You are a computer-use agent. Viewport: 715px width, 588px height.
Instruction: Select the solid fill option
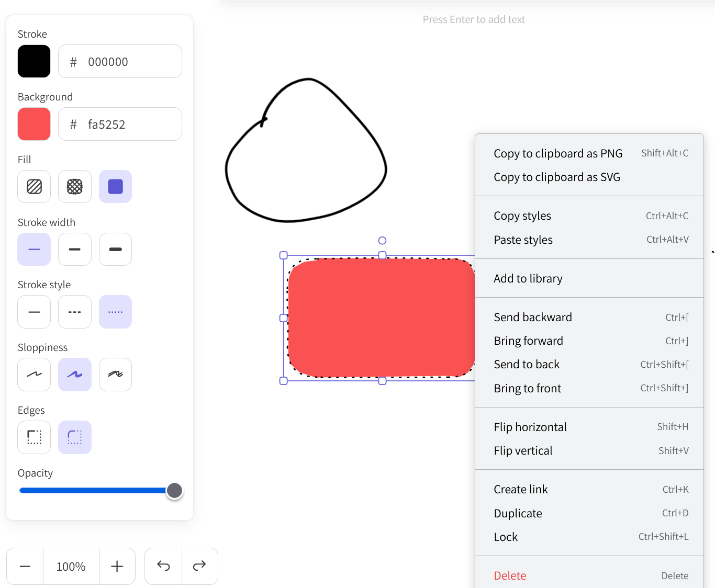click(115, 186)
